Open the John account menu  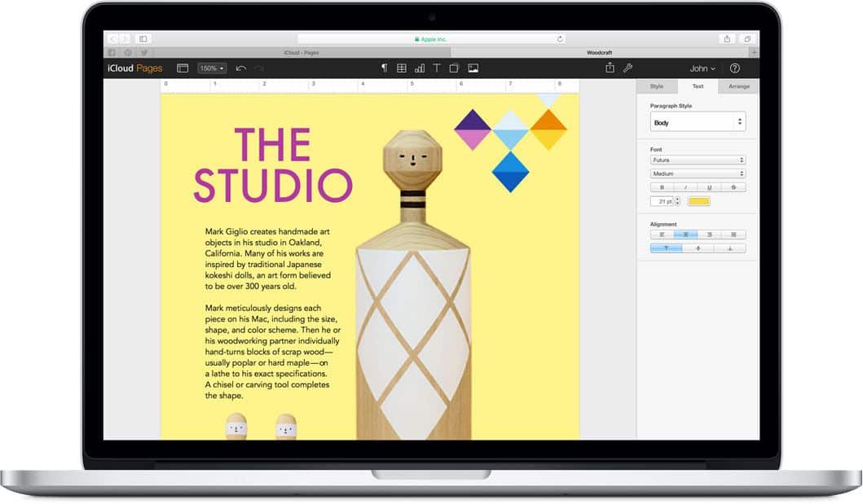[702, 68]
